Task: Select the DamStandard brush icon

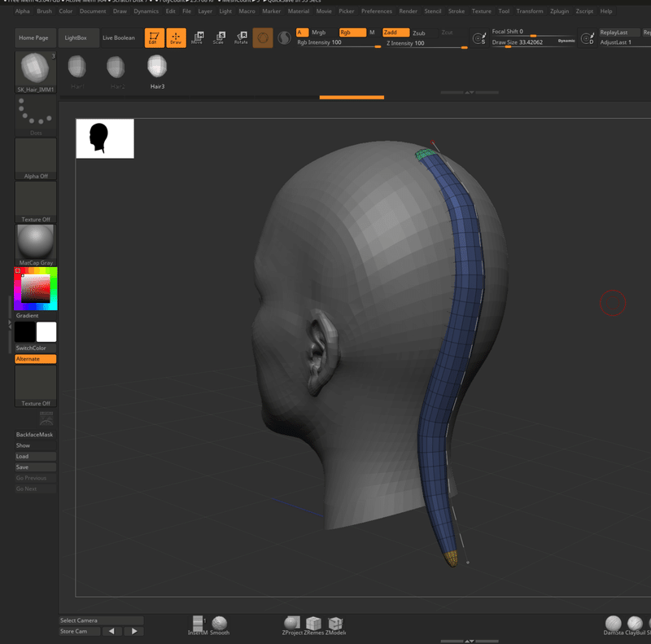Action: pos(612,624)
